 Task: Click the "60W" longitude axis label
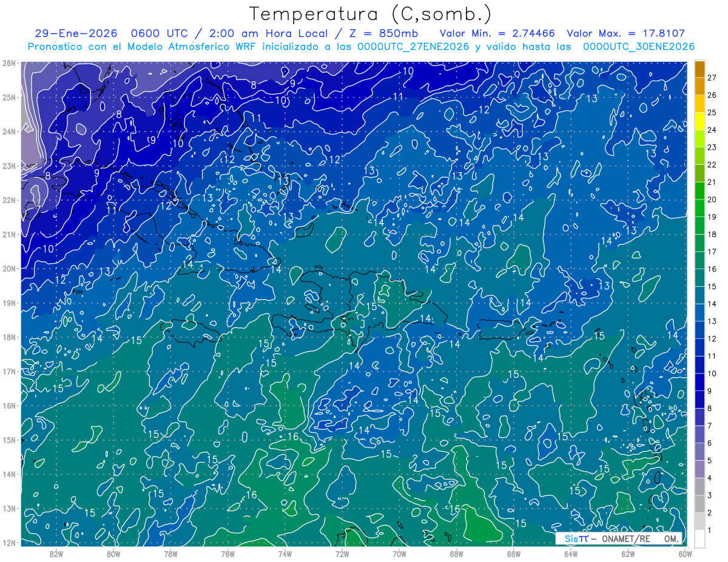point(686,553)
